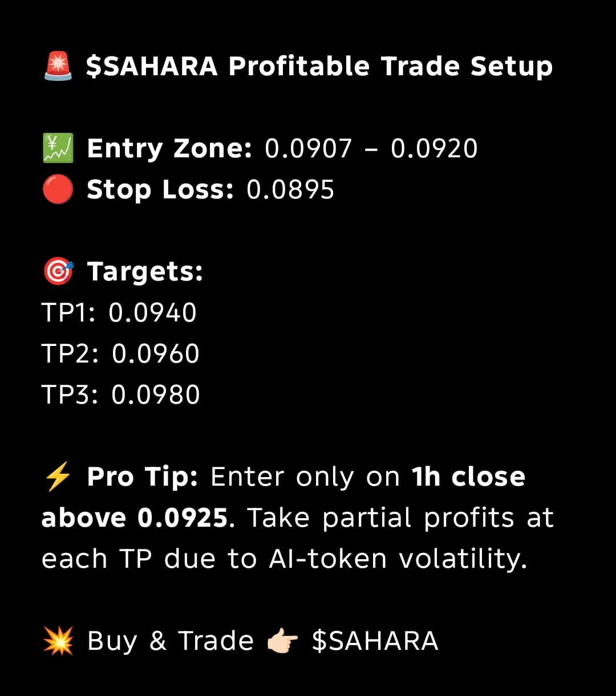Click the pointing hand emoji
616x696 pixels.
283,641
